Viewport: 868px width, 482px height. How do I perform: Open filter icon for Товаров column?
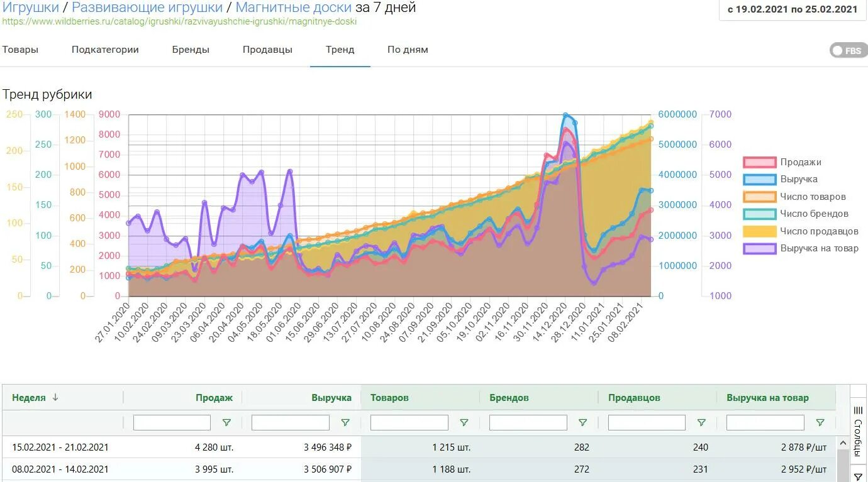point(464,423)
